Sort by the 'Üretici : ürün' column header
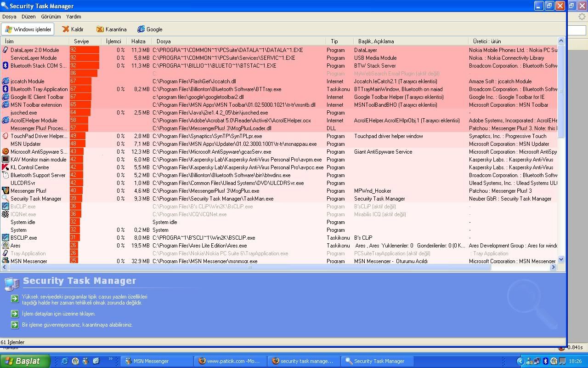The image size is (588, 368). (512, 41)
